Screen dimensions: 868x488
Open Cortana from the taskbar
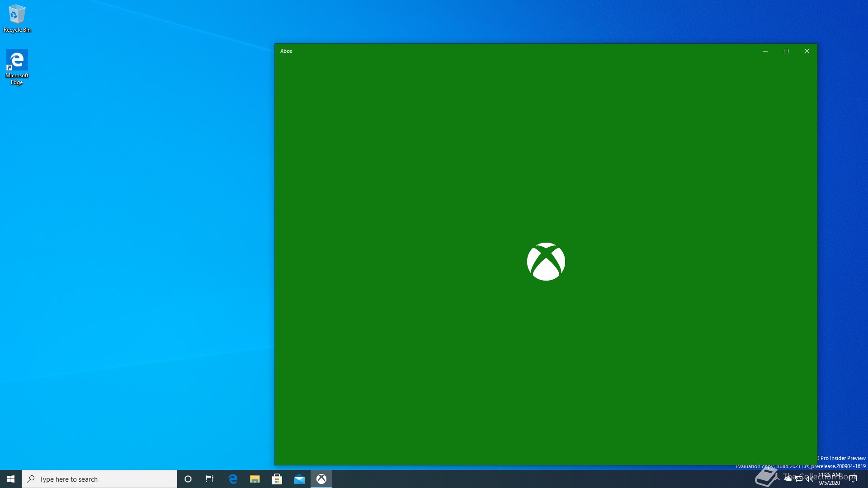pos(188,479)
